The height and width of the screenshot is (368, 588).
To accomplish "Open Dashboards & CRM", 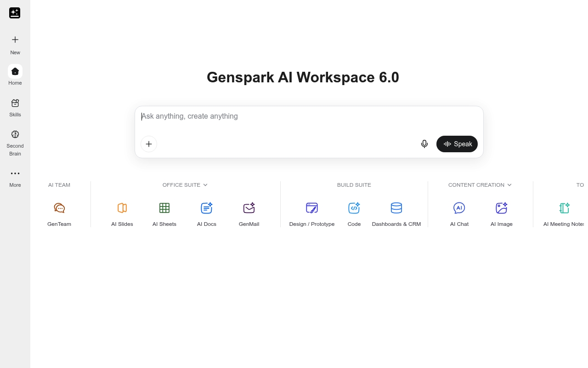I will pyautogui.click(x=396, y=214).
